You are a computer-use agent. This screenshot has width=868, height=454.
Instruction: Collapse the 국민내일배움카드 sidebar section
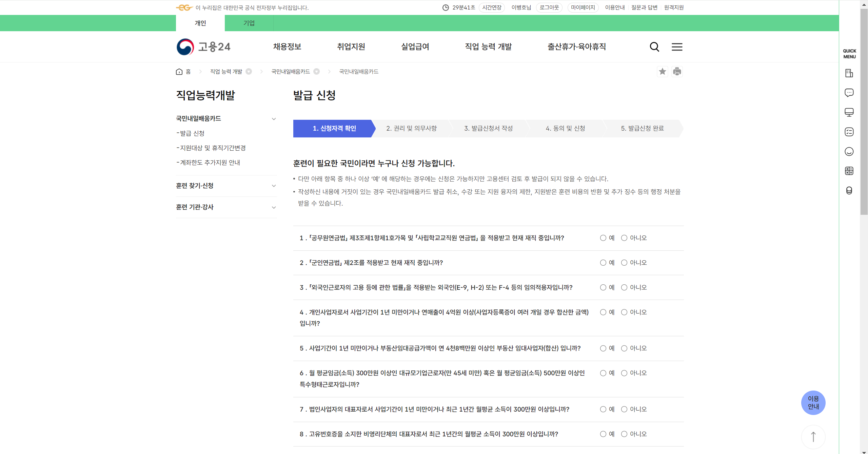(x=274, y=119)
